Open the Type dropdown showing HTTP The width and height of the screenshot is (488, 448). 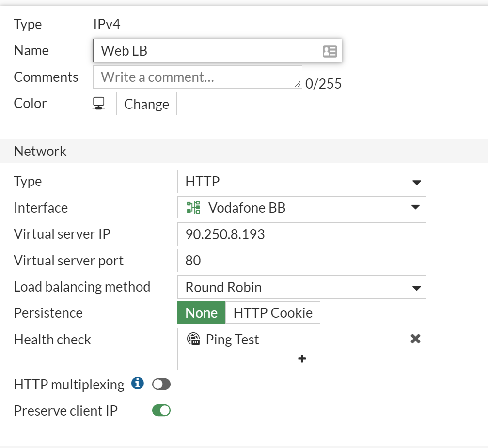[x=301, y=182]
